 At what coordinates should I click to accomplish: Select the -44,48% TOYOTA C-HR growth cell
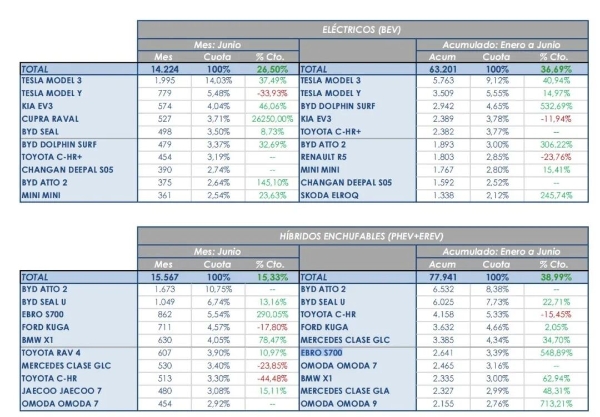(x=272, y=378)
